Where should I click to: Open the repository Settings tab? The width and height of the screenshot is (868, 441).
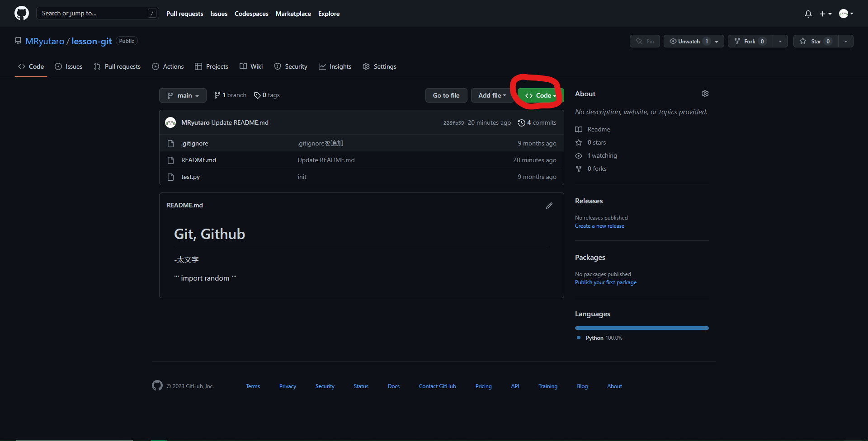pyautogui.click(x=379, y=66)
